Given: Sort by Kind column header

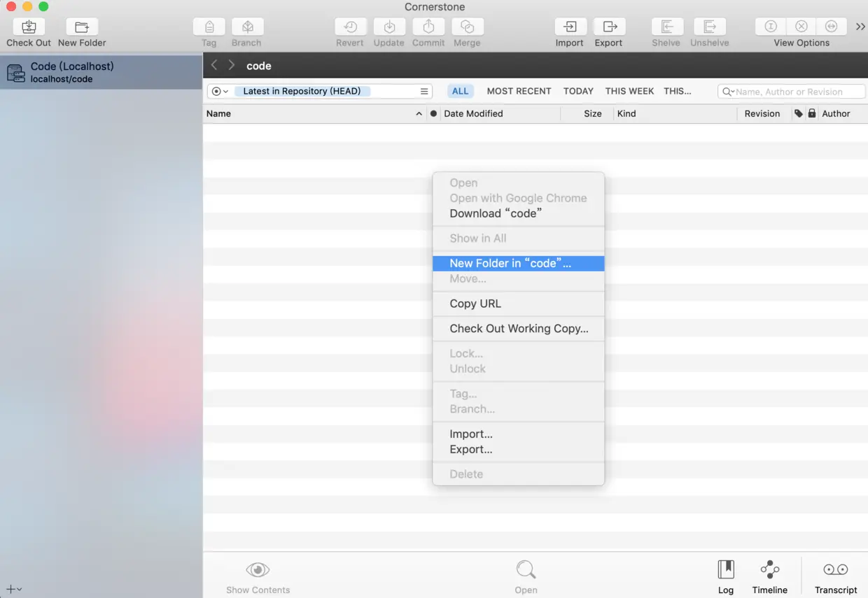Looking at the screenshot, I should coord(675,113).
